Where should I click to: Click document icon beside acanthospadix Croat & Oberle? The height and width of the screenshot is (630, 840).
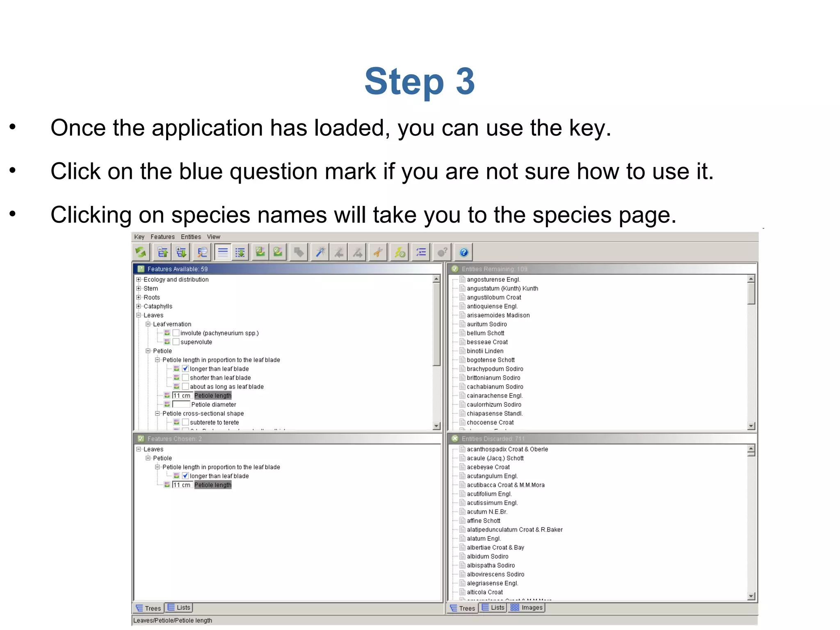pos(462,449)
